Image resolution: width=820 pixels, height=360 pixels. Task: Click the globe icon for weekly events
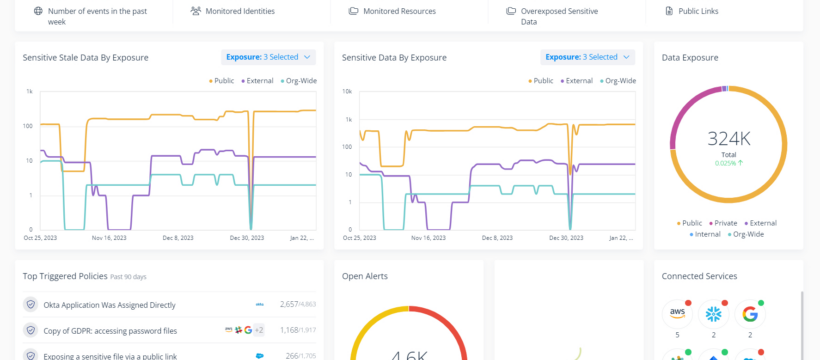click(38, 10)
